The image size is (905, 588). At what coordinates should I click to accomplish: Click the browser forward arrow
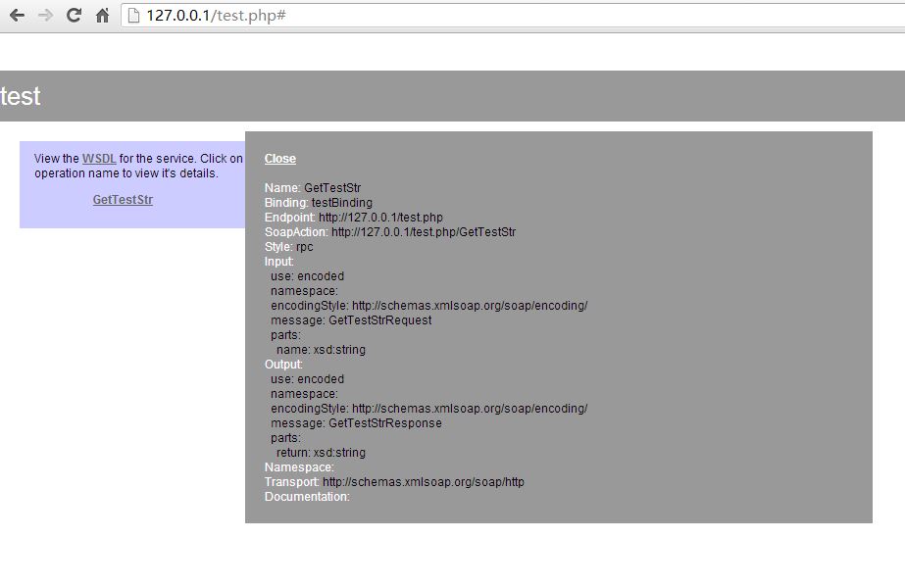tap(45, 15)
